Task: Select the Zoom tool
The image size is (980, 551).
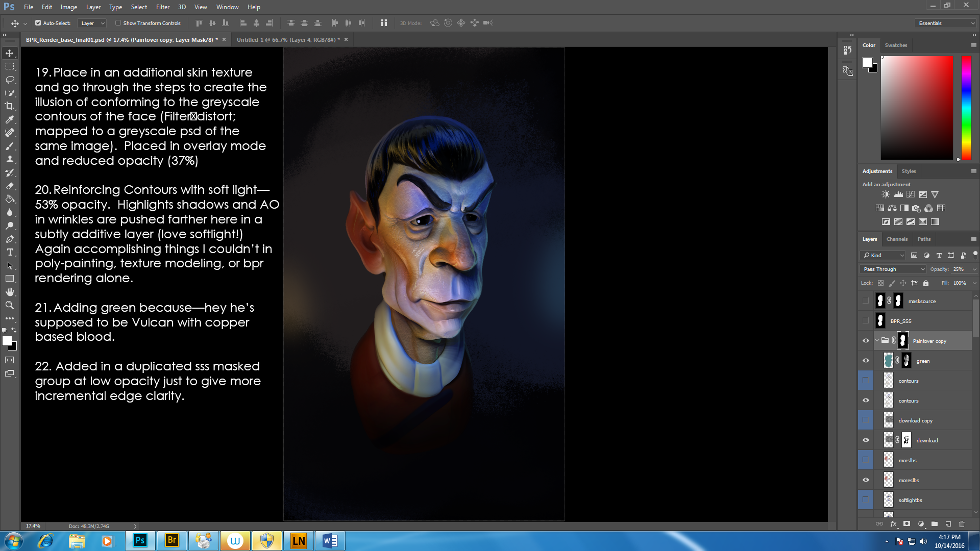Action: coord(10,305)
